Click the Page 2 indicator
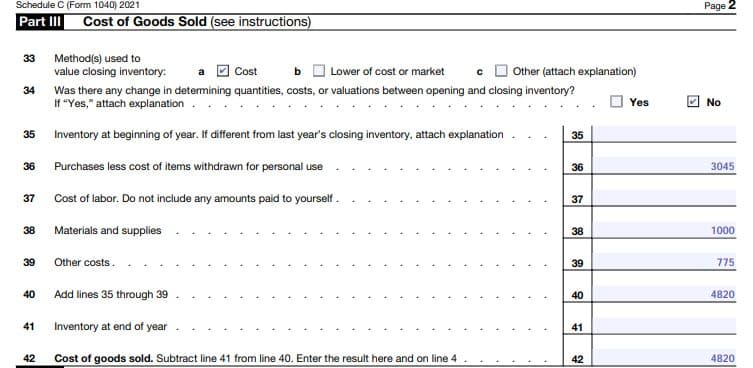This screenshot has height=368, width=753. pos(720,5)
